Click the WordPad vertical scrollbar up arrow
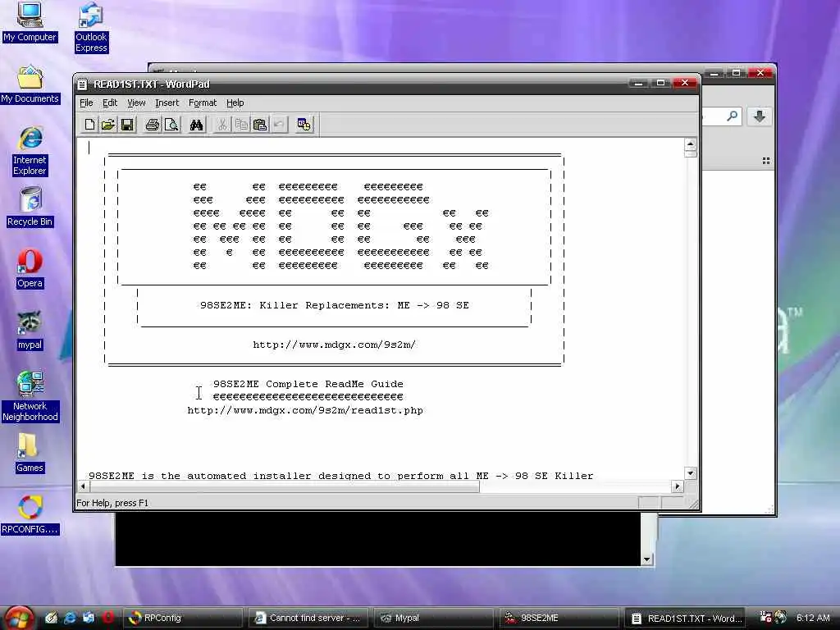Screen dimensions: 840x630 (690, 144)
